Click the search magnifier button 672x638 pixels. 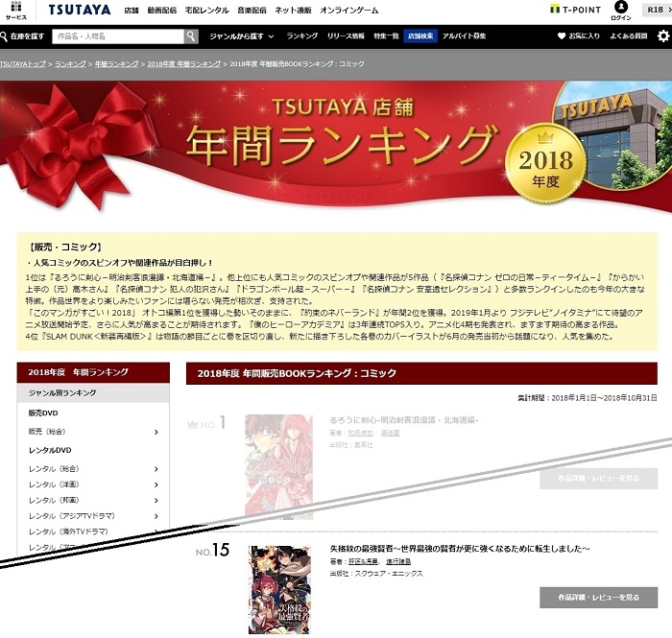[x=191, y=36]
